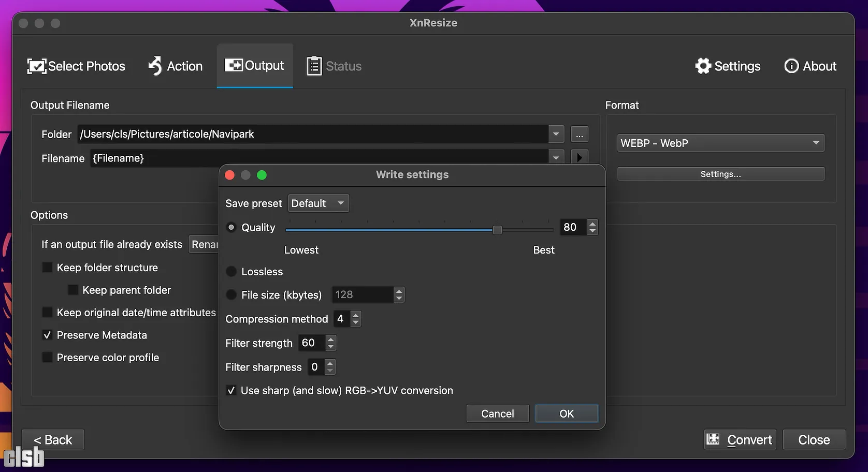This screenshot has height=472, width=868.
Task: Click the Convert button icon
Action: coord(713,439)
